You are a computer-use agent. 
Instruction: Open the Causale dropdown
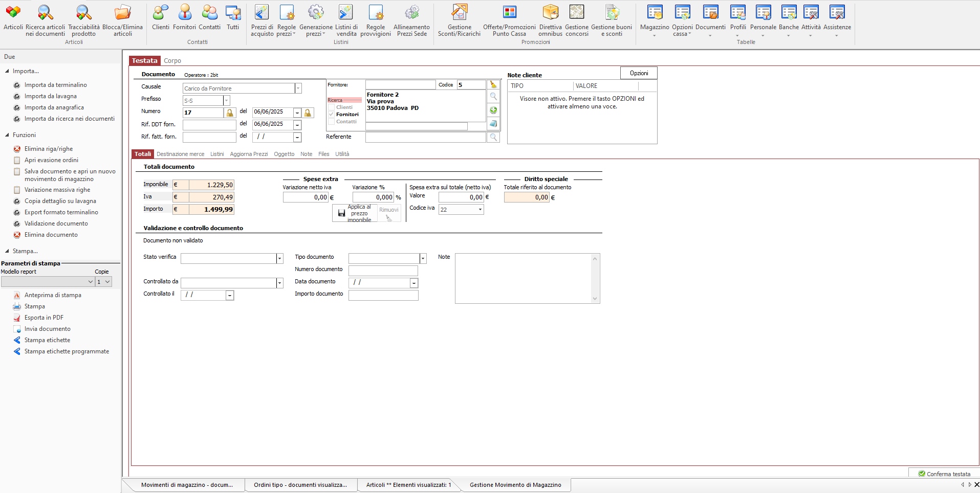click(298, 88)
